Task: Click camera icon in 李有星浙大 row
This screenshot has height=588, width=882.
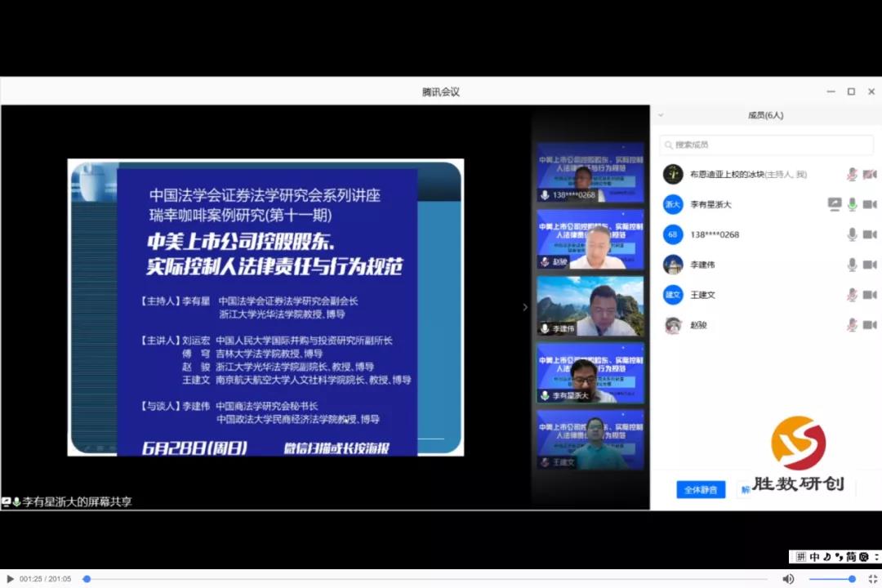Action: (x=870, y=205)
